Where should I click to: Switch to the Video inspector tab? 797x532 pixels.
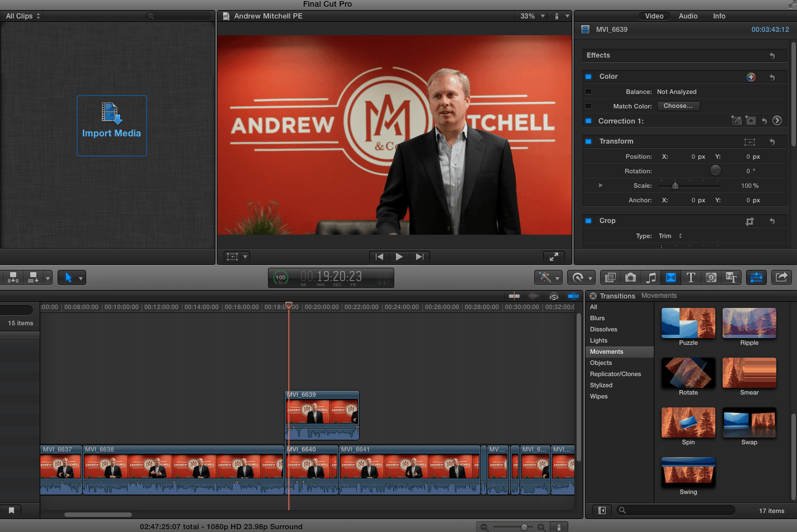coord(654,16)
